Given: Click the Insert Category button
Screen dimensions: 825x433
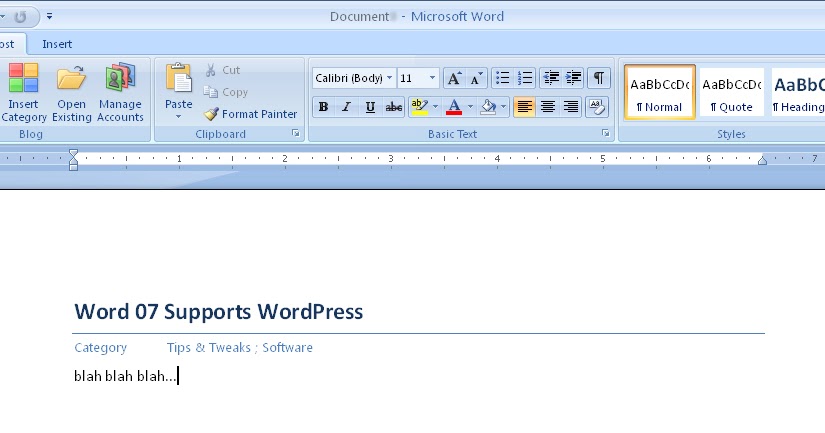Looking at the screenshot, I should tap(23, 93).
